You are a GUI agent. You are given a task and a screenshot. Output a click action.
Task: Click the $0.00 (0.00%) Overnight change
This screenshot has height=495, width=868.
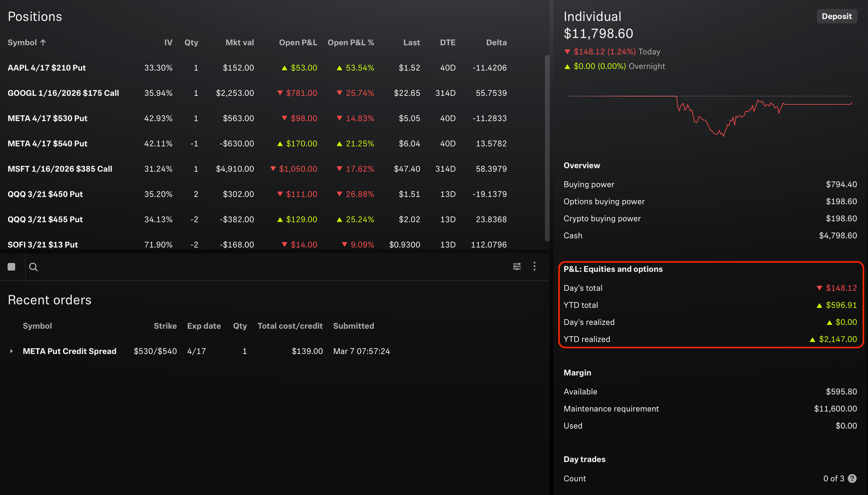pos(614,66)
